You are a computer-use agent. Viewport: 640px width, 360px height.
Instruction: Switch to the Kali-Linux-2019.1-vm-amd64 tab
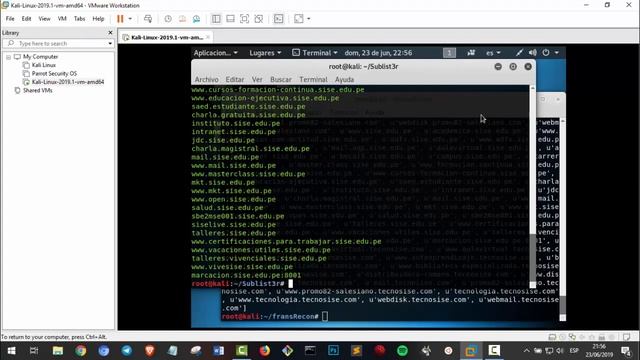[x=167, y=37]
